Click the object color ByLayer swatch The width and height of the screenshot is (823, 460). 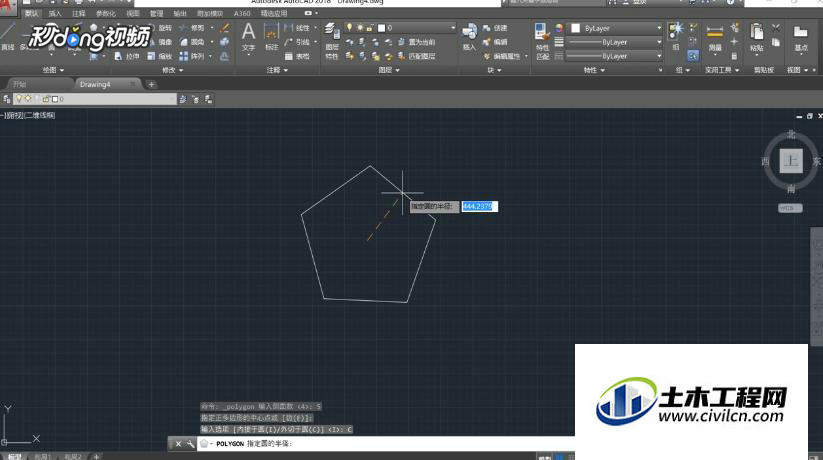point(576,28)
